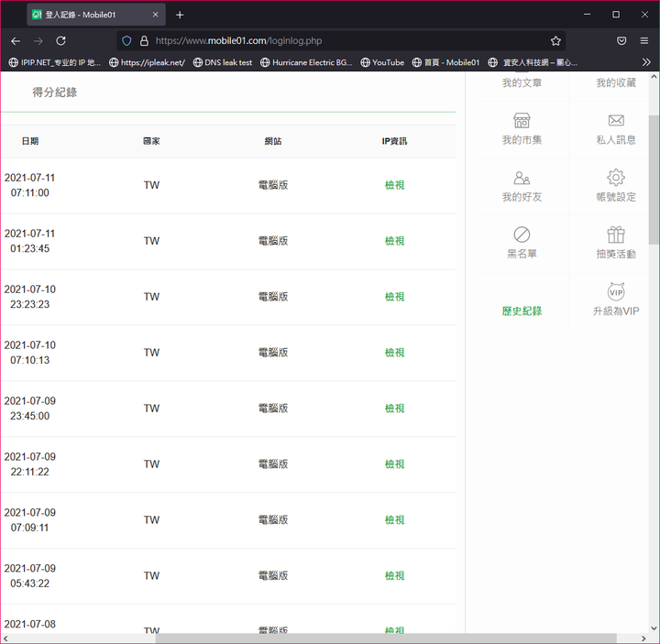Image resolution: width=660 pixels, height=644 pixels.
Task: Open account settings (帳號設定) gear icon
Action: point(616,178)
